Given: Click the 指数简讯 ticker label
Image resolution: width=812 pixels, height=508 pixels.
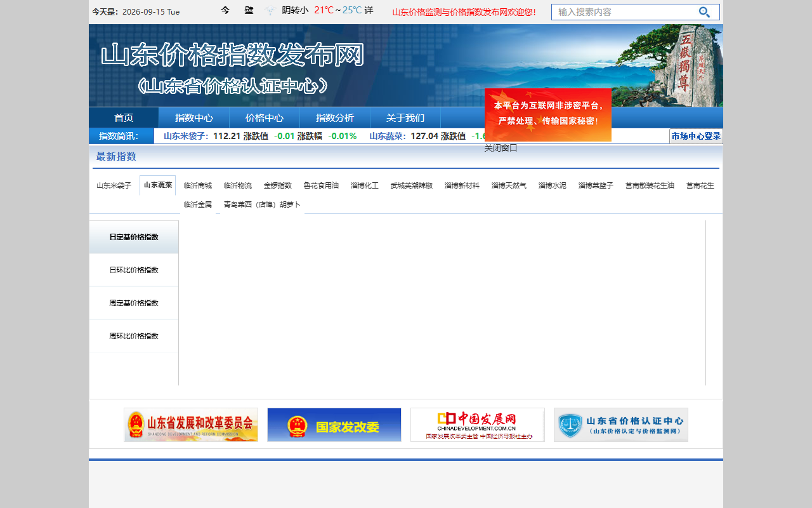Looking at the screenshot, I should 119,136.
